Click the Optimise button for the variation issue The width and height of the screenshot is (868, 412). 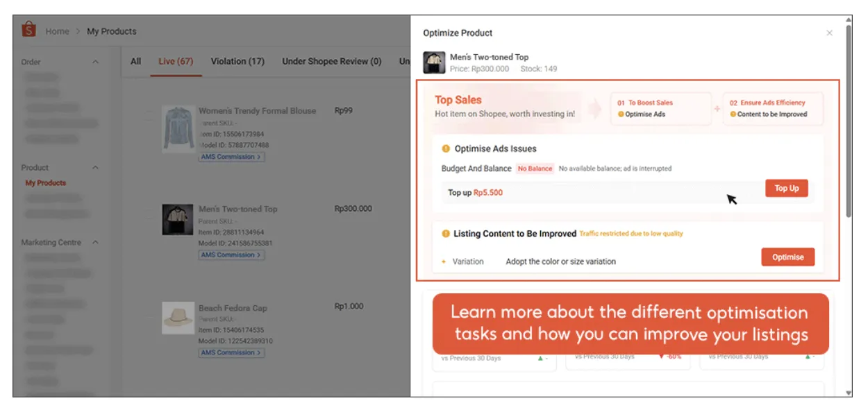pos(787,257)
